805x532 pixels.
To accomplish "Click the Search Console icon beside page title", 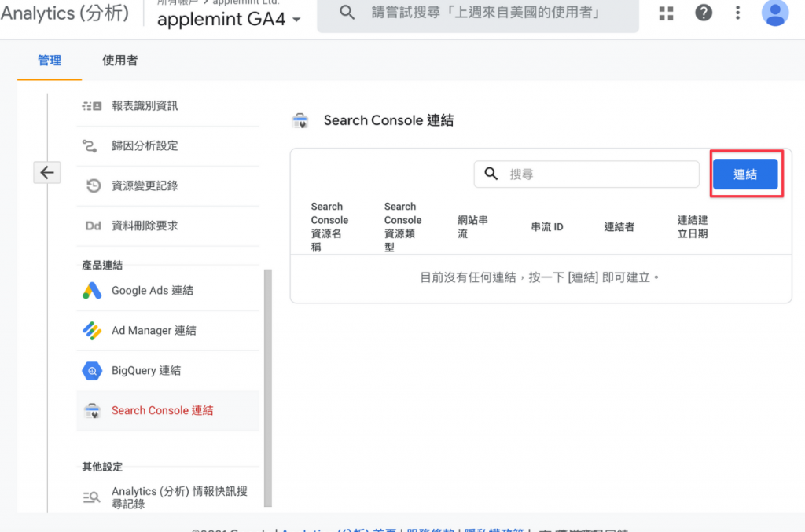I will click(300, 120).
